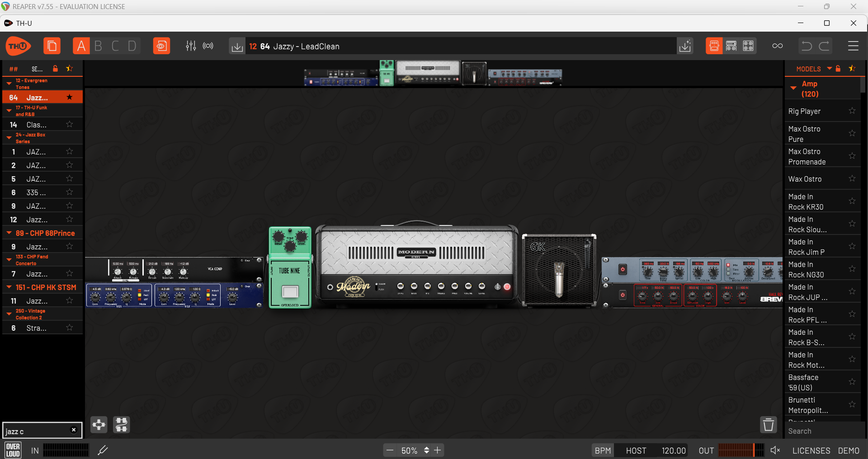Mute the output with the speaker icon

pos(775,450)
